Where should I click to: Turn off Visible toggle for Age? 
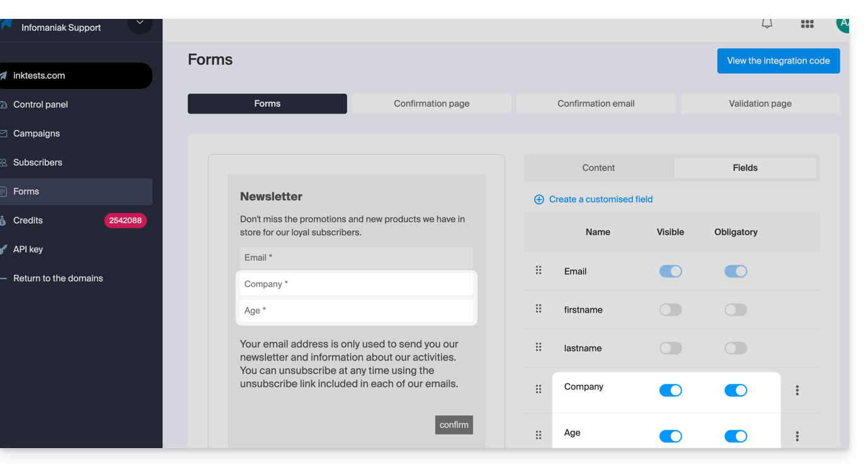670,436
